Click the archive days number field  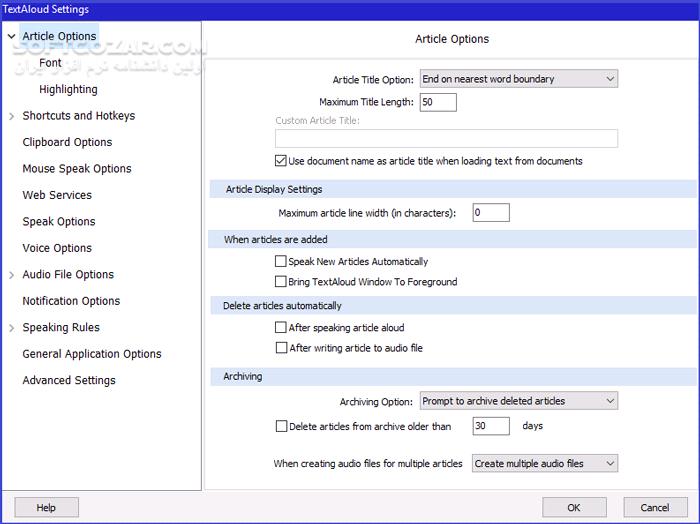coord(491,426)
